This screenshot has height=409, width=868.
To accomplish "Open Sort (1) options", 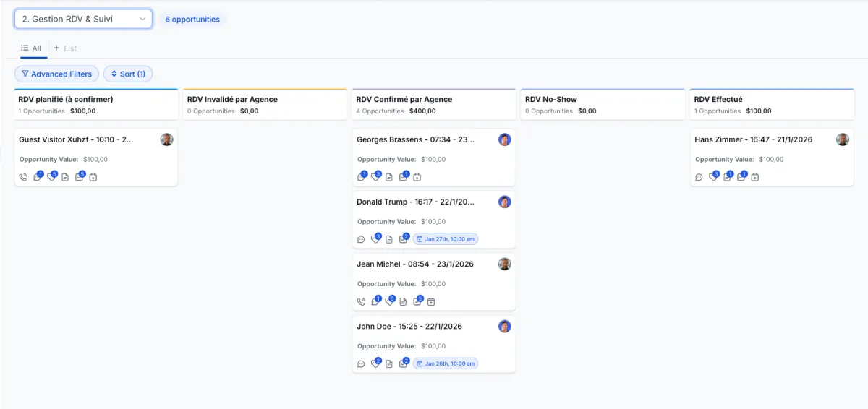I will [128, 74].
